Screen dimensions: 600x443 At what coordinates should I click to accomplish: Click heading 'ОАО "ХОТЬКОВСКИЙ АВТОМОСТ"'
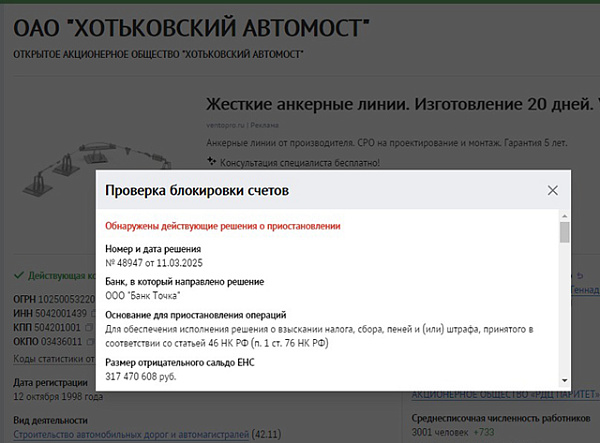pos(191,28)
